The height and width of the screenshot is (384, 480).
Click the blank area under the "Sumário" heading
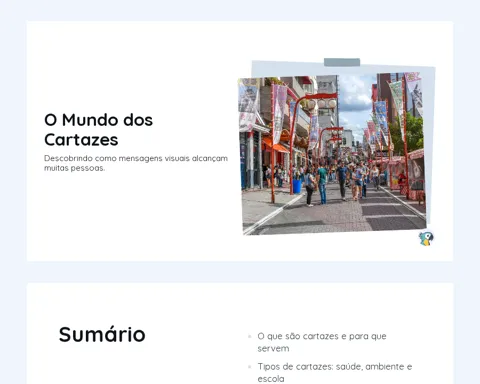click(133, 367)
